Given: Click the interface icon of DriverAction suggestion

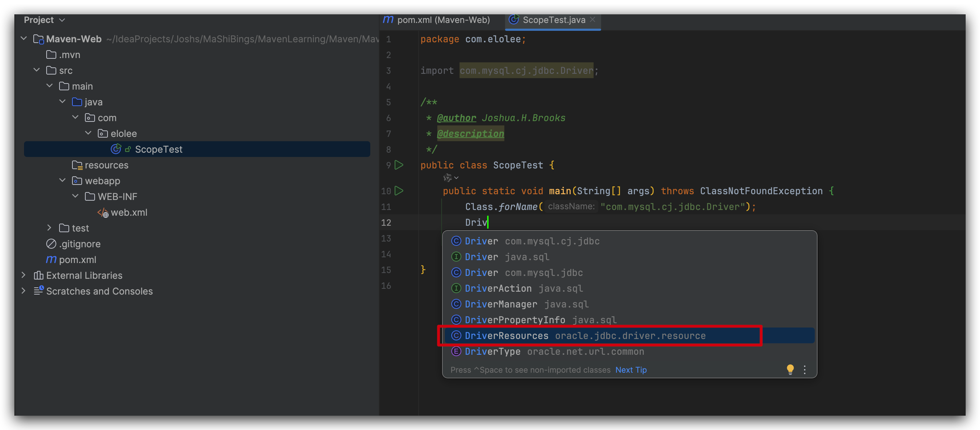Looking at the screenshot, I should 456,288.
